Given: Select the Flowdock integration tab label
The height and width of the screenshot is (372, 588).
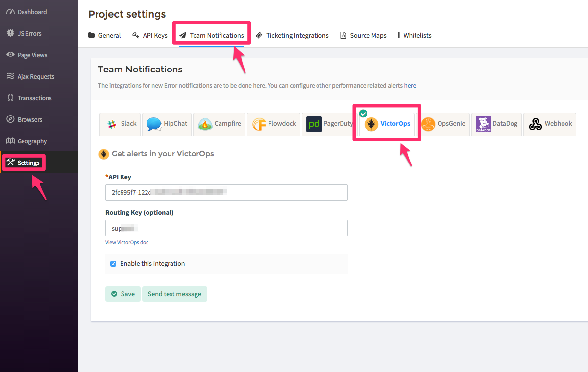Looking at the screenshot, I should click(282, 124).
